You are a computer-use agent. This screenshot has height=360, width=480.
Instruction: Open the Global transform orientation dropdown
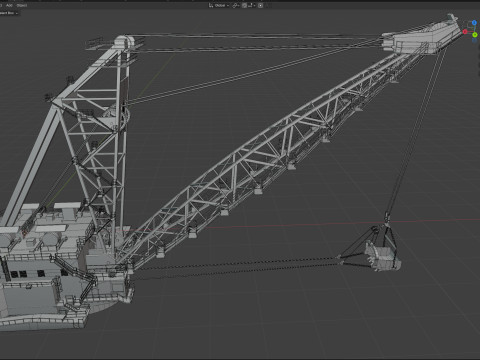point(219,5)
